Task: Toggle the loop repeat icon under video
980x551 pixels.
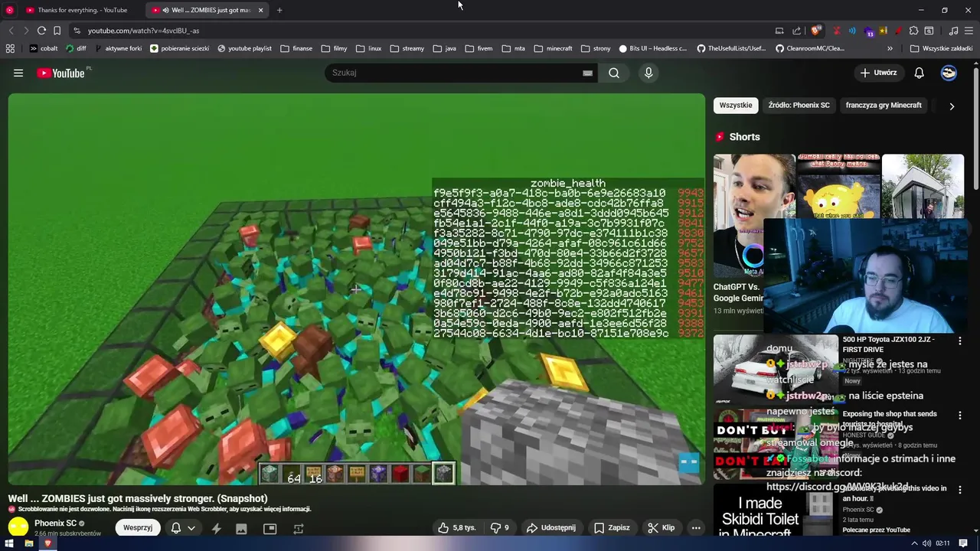Action: coord(299,528)
